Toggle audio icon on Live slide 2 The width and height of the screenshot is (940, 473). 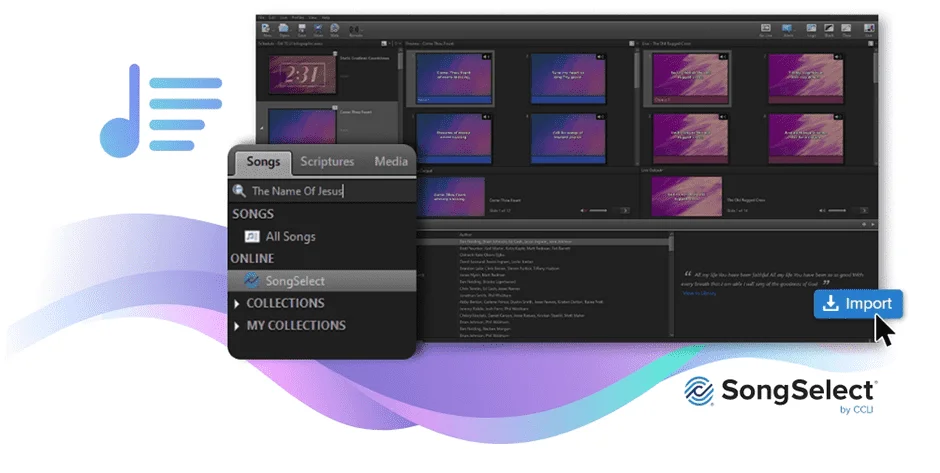[x=837, y=57]
